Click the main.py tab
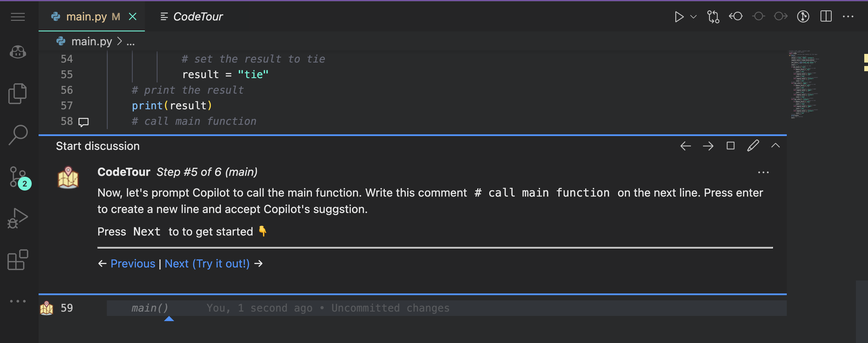 pos(86,16)
